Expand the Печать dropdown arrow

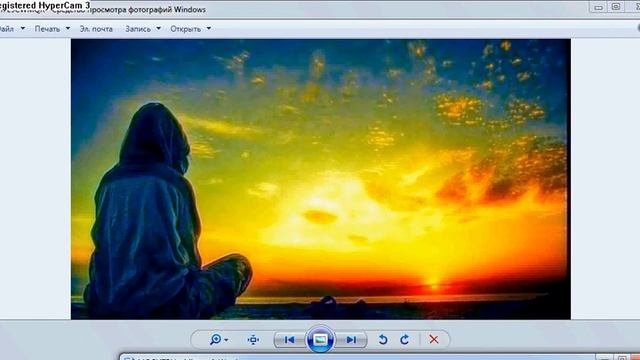click(68, 29)
